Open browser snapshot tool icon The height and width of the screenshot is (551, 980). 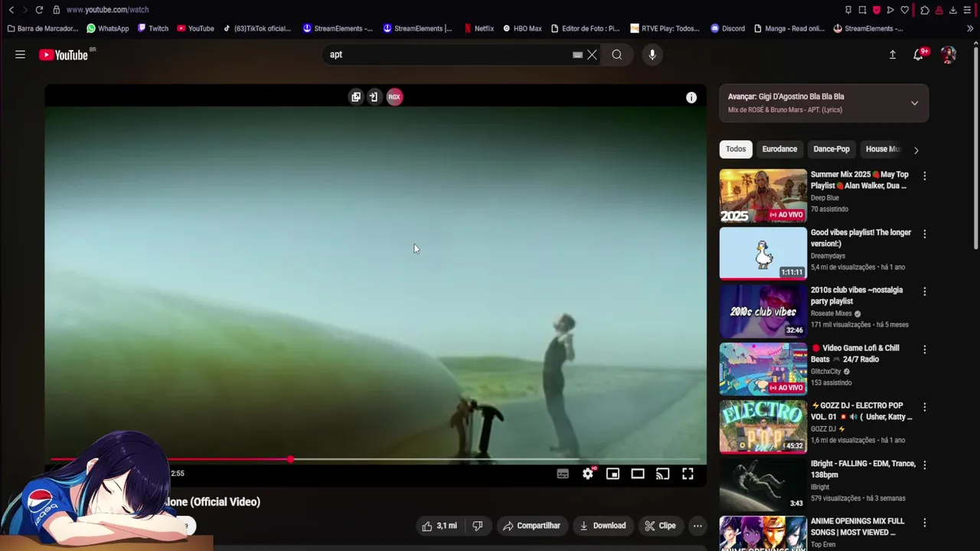(x=862, y=10)
